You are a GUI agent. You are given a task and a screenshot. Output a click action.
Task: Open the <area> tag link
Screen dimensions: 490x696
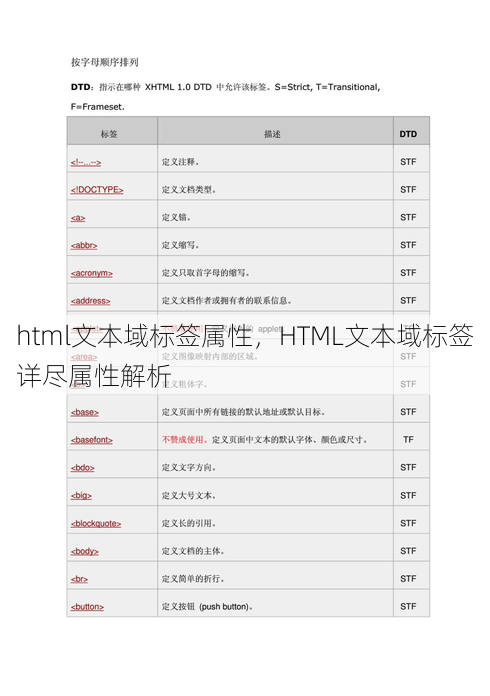84,357
